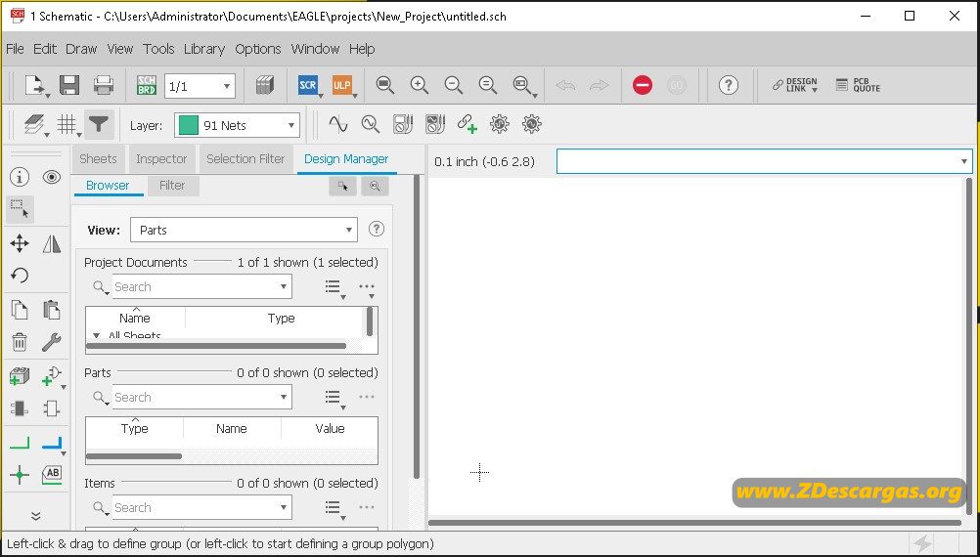Switch to the Sheets tab
980x557 pixels.
pos(98,158)
